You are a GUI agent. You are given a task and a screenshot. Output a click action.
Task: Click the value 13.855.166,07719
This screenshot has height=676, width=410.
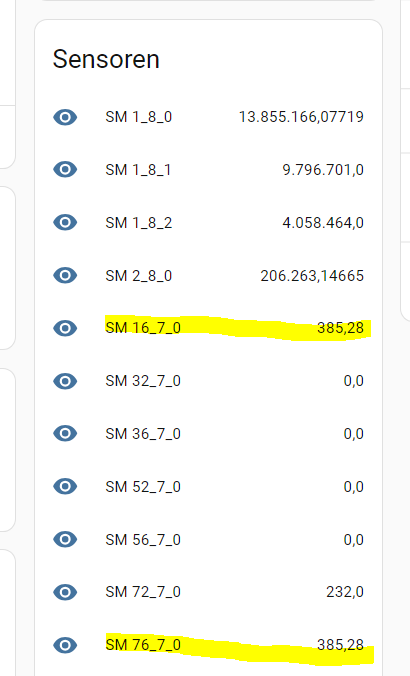(301, 117)
